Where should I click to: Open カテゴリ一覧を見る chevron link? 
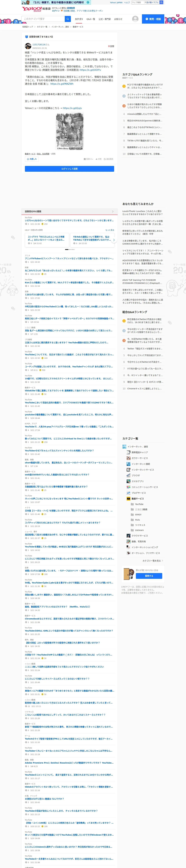pyautogui.click(x=153, y=561)
